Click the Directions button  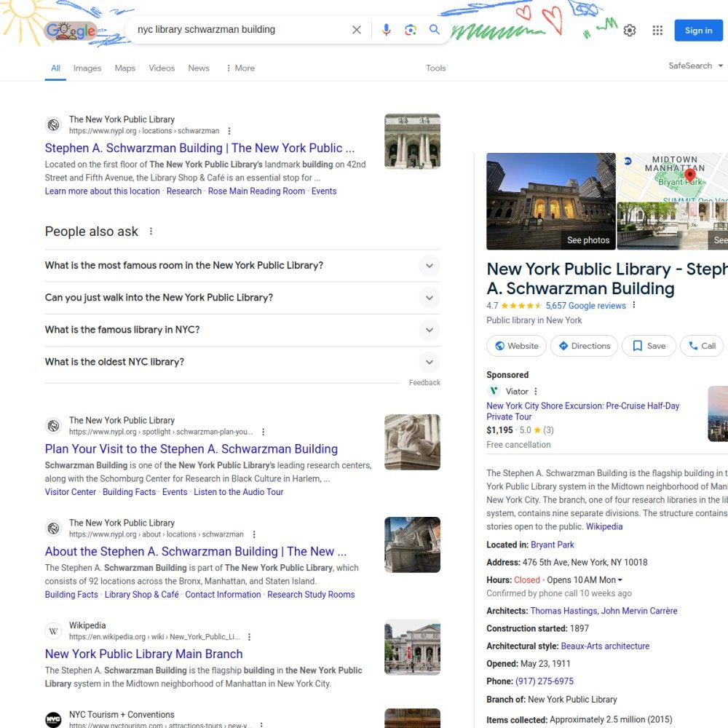pos(584,346)
